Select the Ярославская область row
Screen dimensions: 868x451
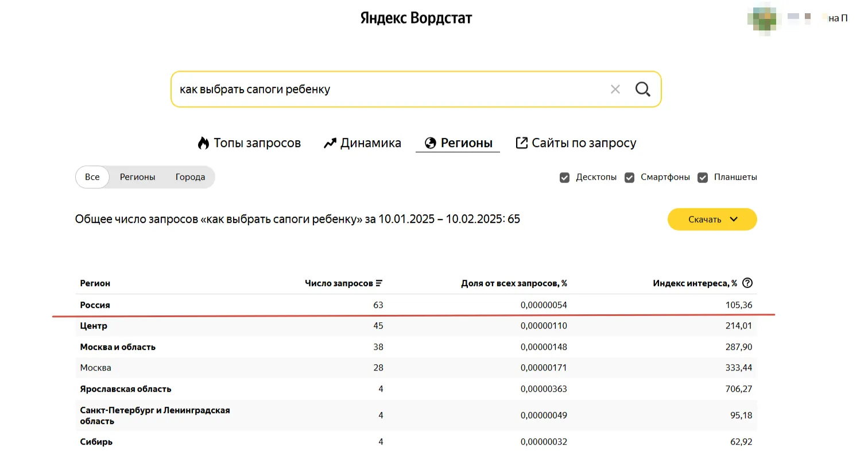click(x=416, y=389)
